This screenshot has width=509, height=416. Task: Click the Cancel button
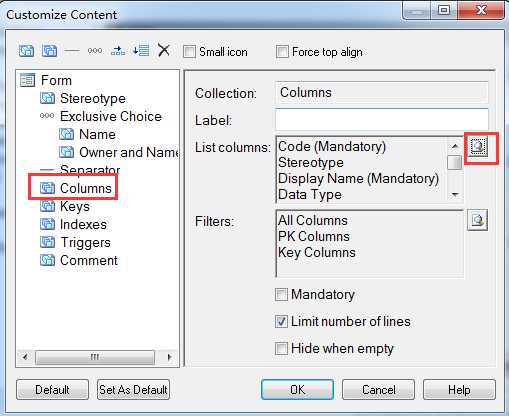pos(378,389)
